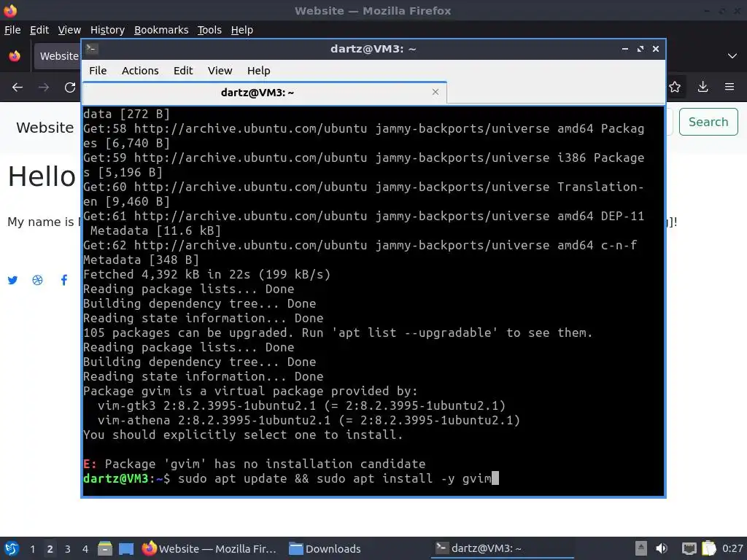Click the 'Package gvim is a virtual package' line
This screenshot has width=747, height=560.
pyautogui.click(x=250, y=391)
